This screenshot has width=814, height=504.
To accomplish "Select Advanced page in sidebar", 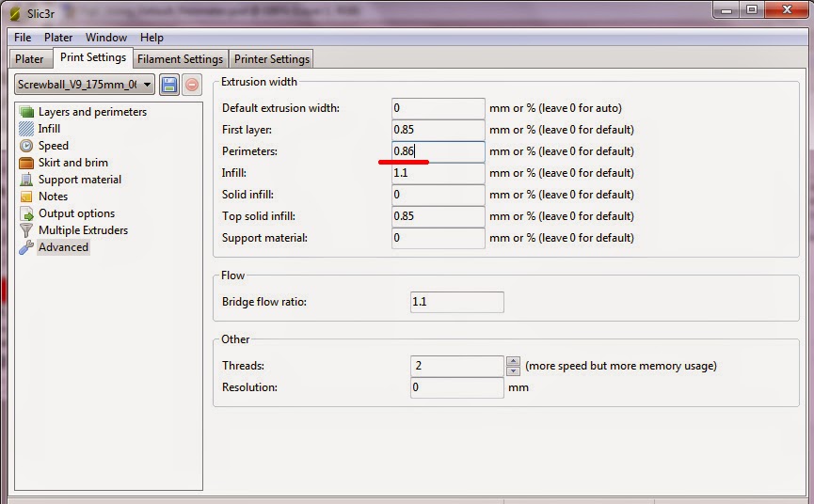I will point(63,247).
